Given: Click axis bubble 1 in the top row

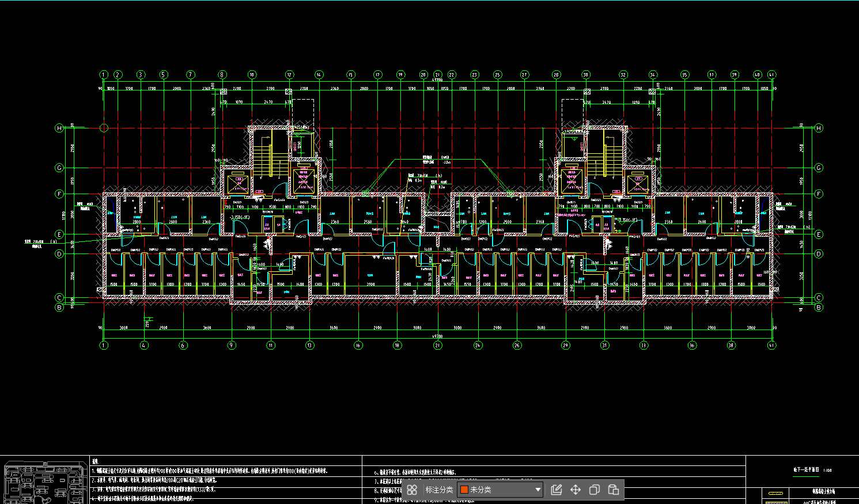Looking at the screenshot, I should (x=104, y=75).
